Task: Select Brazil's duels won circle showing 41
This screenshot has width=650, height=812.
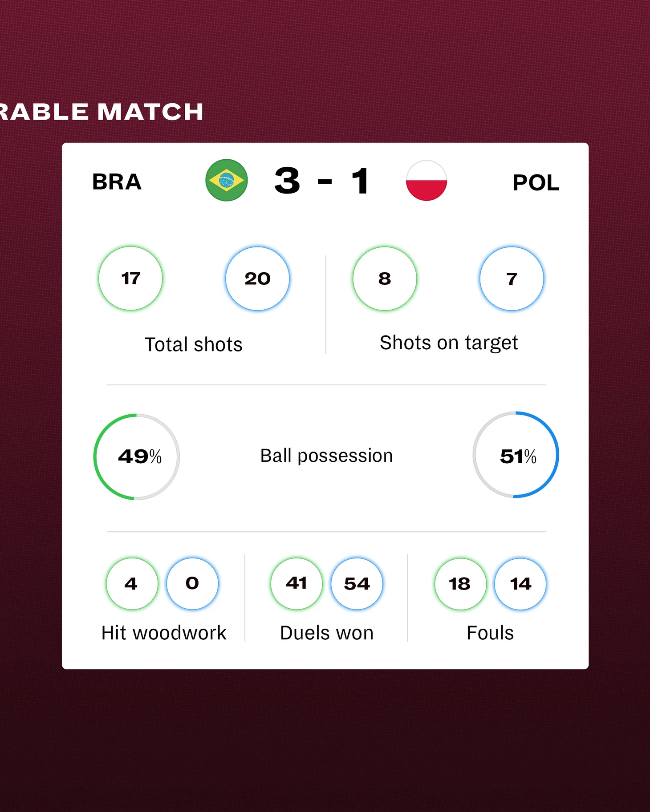Action: (x=297, y=584)
